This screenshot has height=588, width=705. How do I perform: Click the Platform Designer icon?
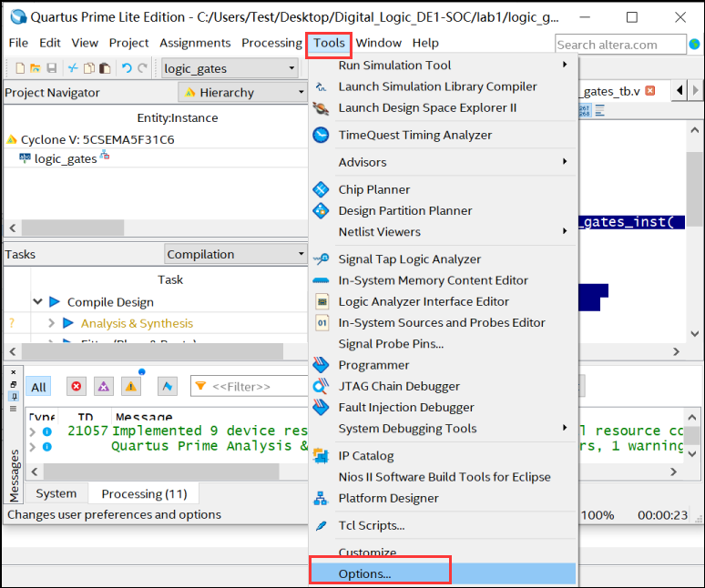tap(321, 498)
